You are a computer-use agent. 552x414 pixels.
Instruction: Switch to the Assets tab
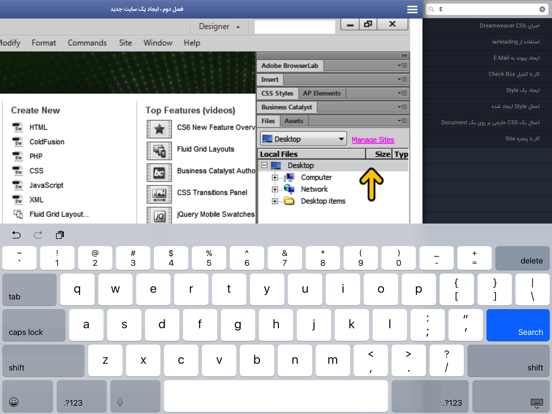coord(294,121)
